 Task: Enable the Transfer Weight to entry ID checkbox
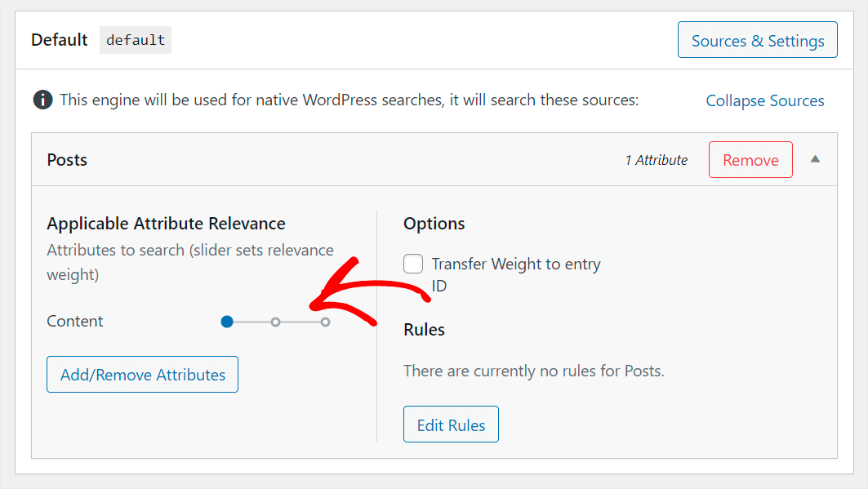pos(413,264)
